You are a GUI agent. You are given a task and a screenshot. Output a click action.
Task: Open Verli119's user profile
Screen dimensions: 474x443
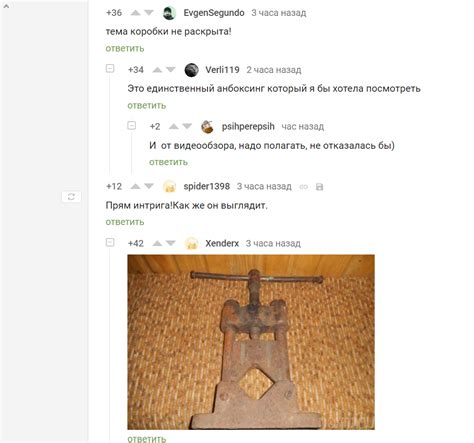pos(222,70)
